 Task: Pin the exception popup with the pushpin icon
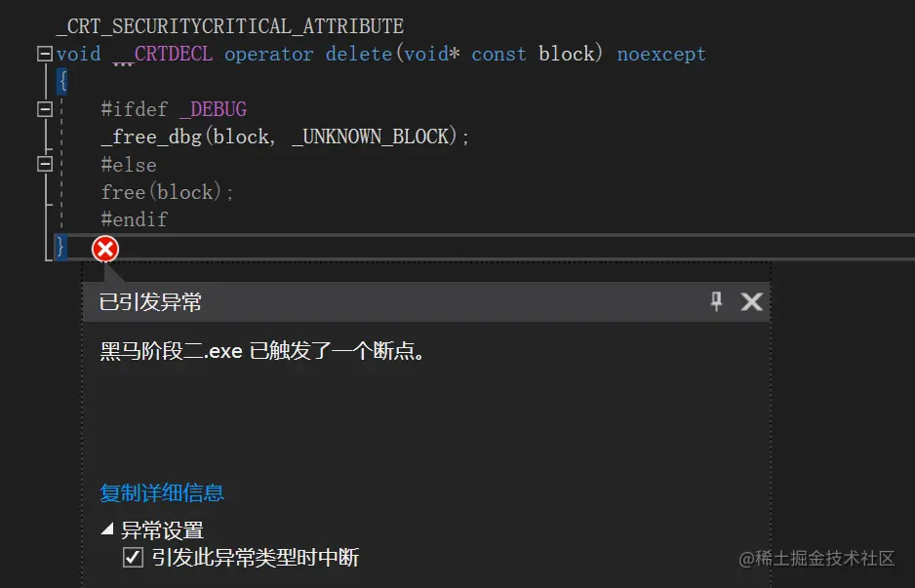pos(717,301)
